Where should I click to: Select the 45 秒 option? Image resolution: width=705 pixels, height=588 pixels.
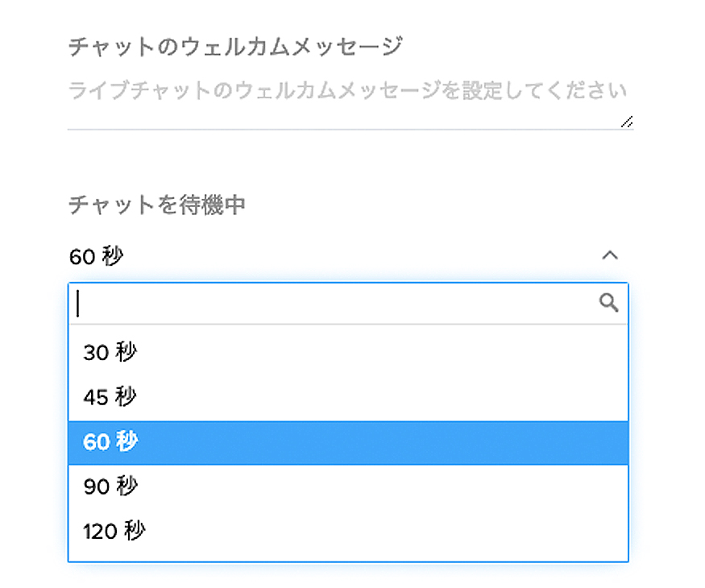(x=348, y=397)
